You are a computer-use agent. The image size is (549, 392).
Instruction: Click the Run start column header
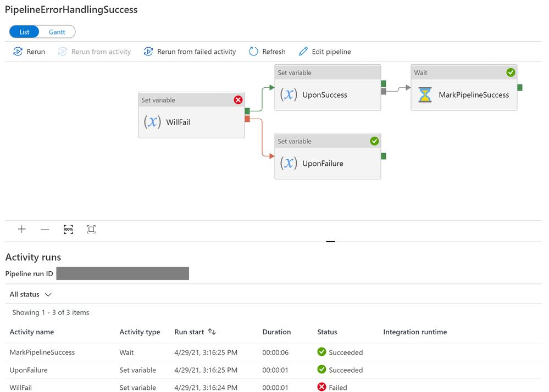tap(189, 332)
